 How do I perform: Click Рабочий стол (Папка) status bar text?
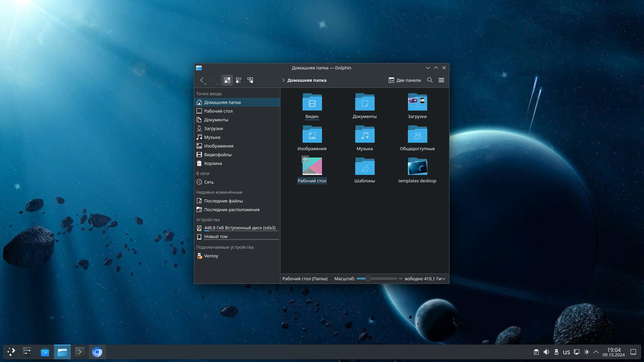[305, 279]
